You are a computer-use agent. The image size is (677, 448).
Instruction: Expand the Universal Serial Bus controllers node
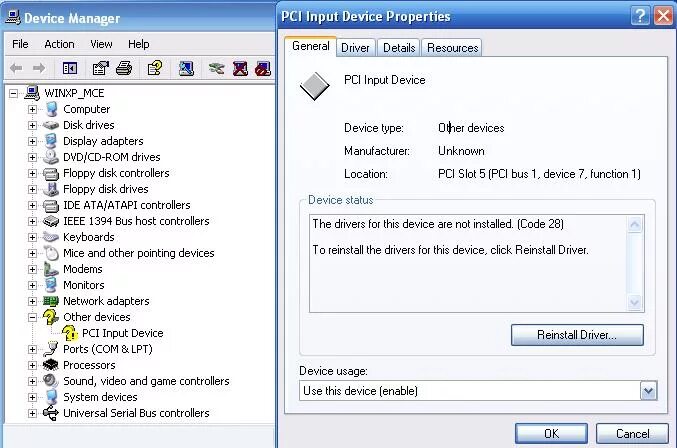(x=32, y=413)
